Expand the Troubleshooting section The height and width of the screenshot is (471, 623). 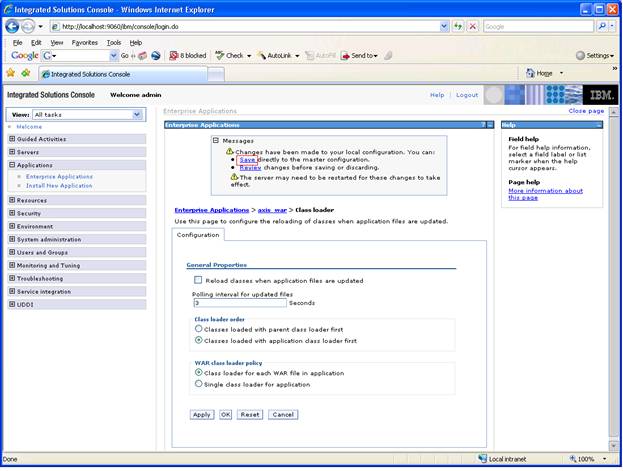coord(12,278)
